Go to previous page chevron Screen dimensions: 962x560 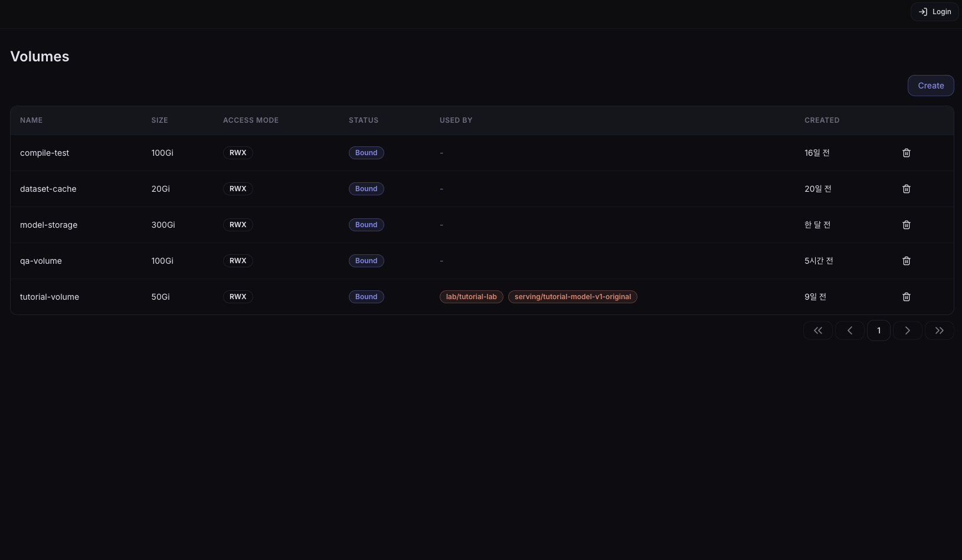click(850, 330)
